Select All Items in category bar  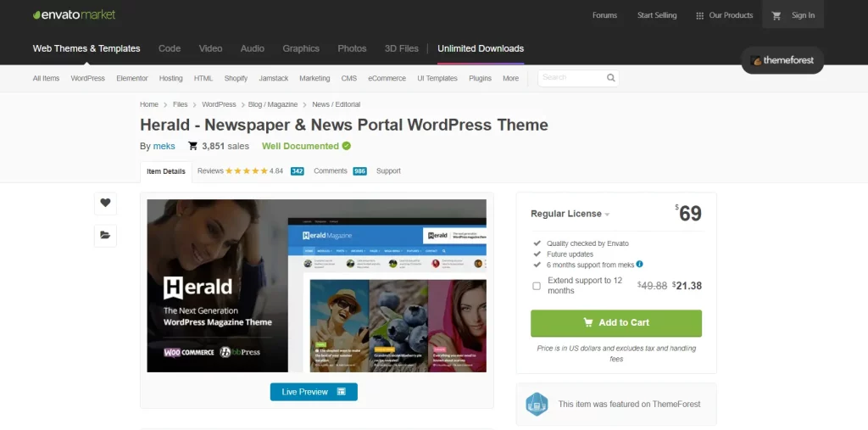click(x=46, y=79)
